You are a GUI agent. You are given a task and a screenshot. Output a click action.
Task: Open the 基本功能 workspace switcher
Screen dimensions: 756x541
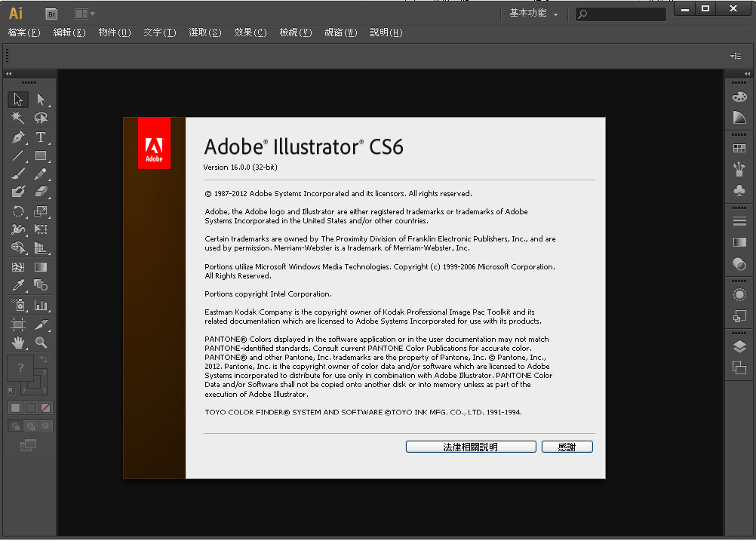pyautogui.click(x=533, y=14)
